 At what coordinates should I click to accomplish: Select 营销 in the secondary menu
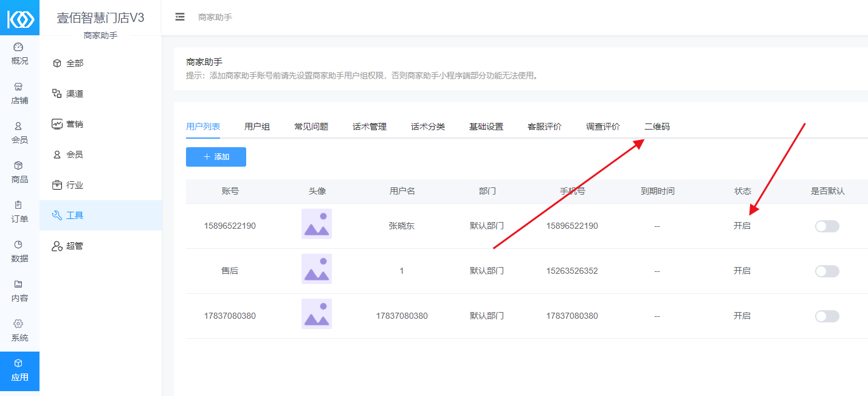(101, 124)
